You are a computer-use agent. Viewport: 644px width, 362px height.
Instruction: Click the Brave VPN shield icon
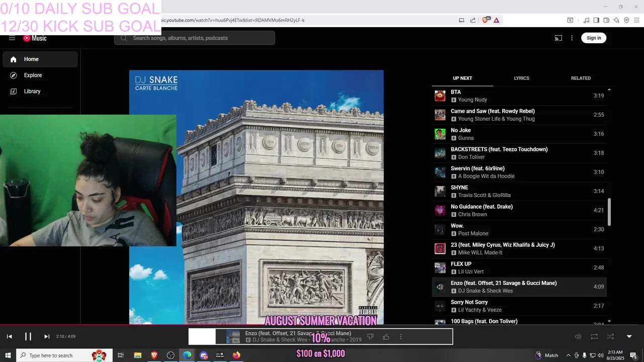point(626,20)
